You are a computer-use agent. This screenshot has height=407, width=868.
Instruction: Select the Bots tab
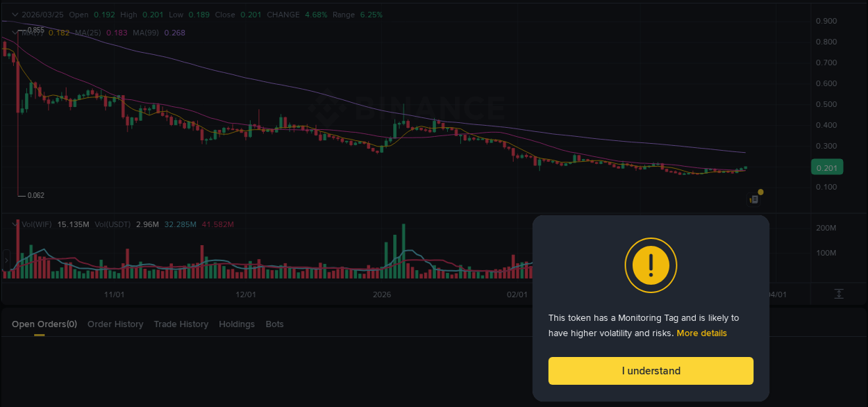274,324
